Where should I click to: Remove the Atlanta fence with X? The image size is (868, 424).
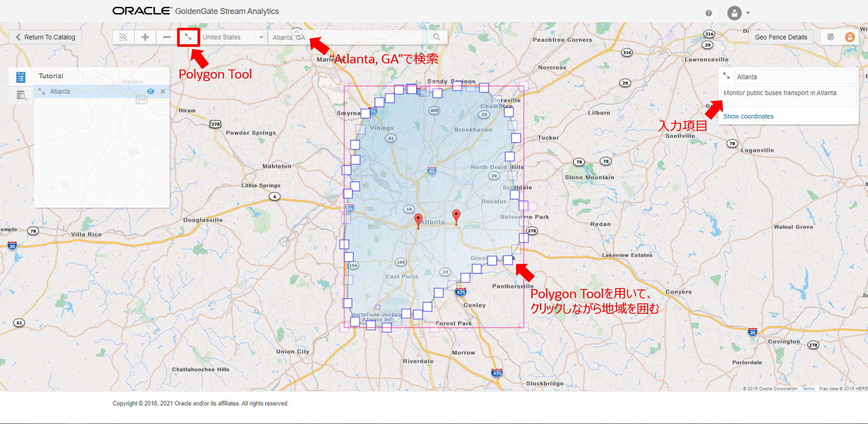163,92
